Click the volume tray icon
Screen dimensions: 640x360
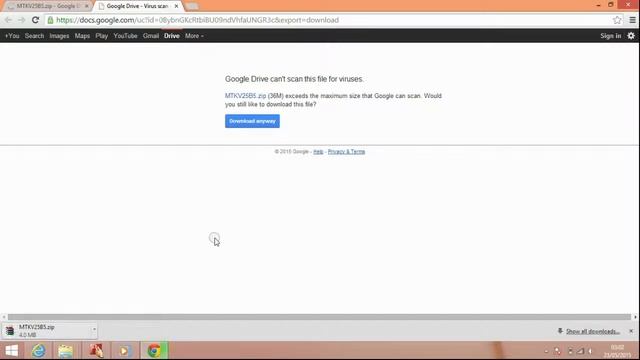[x=590, y=351]
